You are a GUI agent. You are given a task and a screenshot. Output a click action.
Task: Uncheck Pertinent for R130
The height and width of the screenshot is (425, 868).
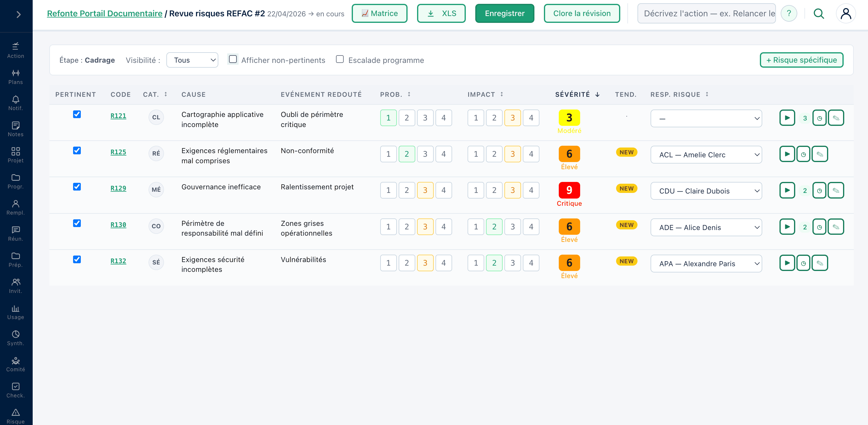tap(77, 223)
